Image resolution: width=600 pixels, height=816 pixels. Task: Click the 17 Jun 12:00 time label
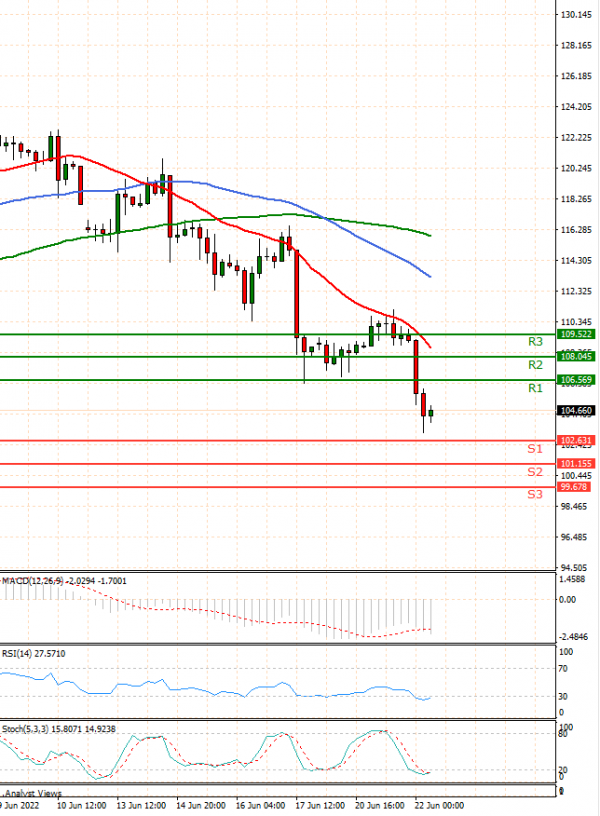click(x=320, y=806)
